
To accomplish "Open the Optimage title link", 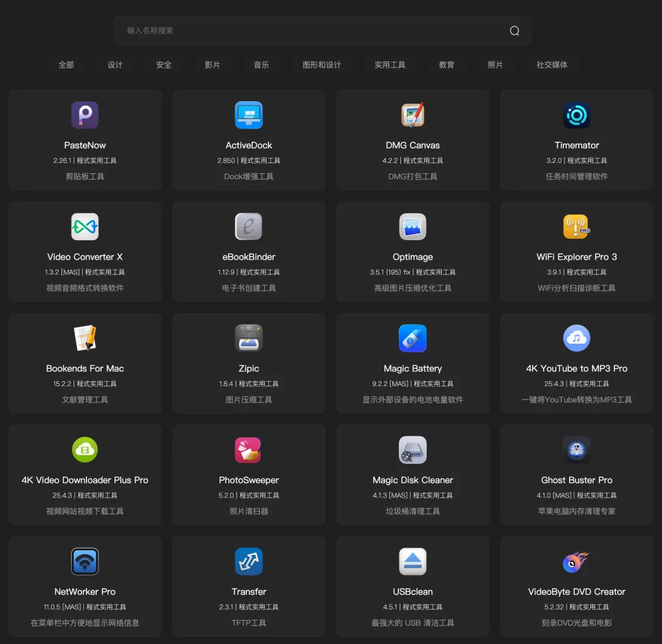I will click(x=413, y=257).
